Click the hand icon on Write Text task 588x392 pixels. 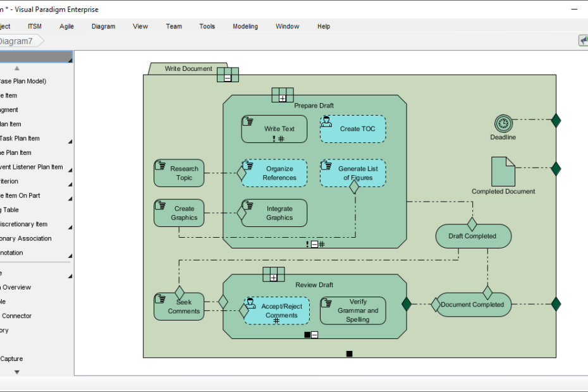point(249,121)
